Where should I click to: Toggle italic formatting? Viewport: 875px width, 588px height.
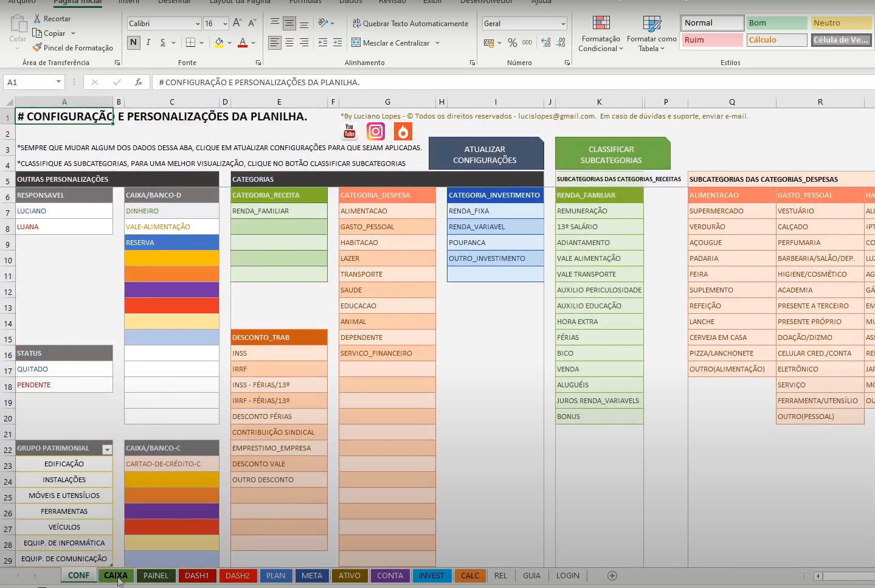(x=147, y=43)
